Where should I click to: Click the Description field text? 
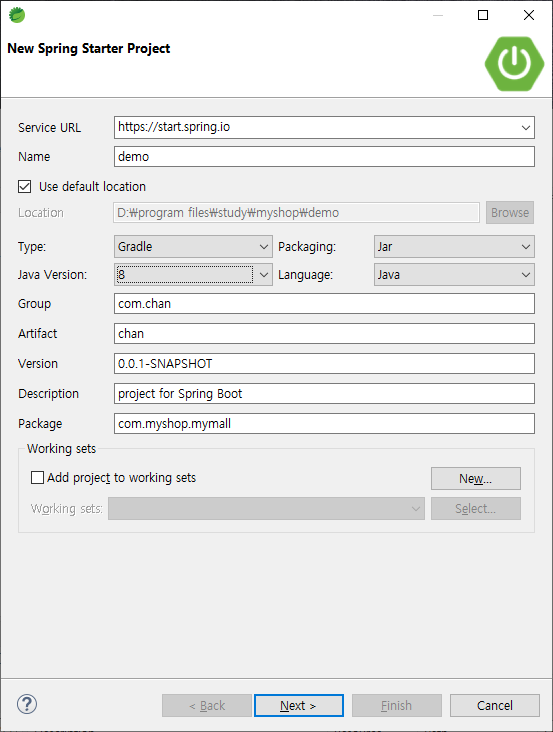(324, 394)
